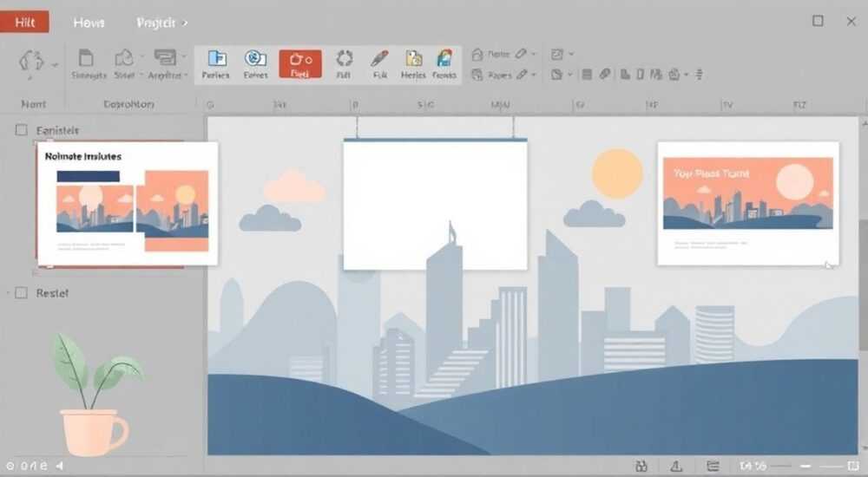868x477 pixels.
Task: Open the dropdown arrow beside the circular arrows icon
Action: pos(55,65)
